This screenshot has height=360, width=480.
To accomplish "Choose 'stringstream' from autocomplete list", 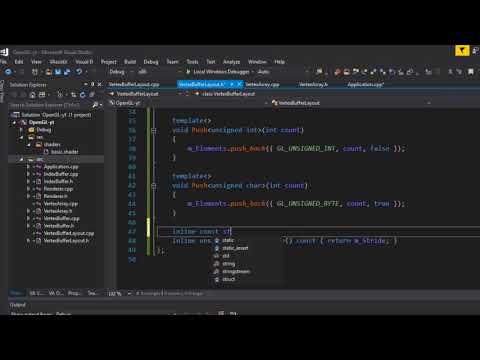I will 236,272.
